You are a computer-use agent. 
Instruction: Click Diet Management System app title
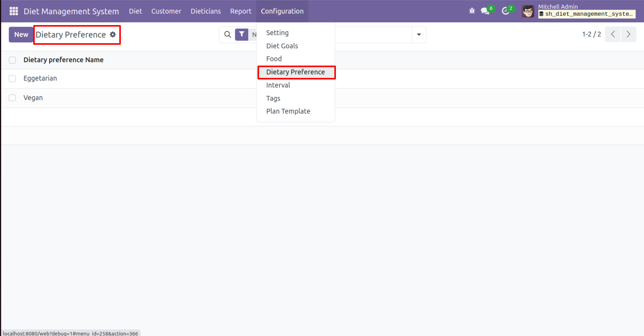pyautogui.click(x=71, y=11)
